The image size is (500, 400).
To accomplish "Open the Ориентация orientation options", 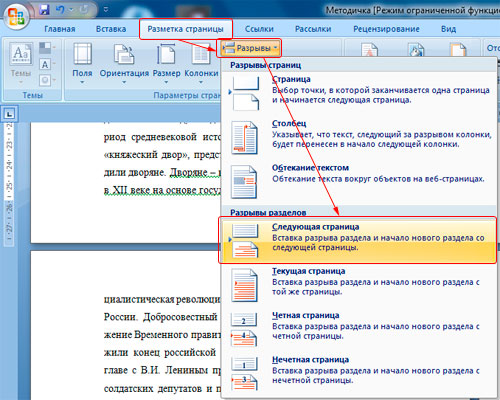I will (124, 63).
